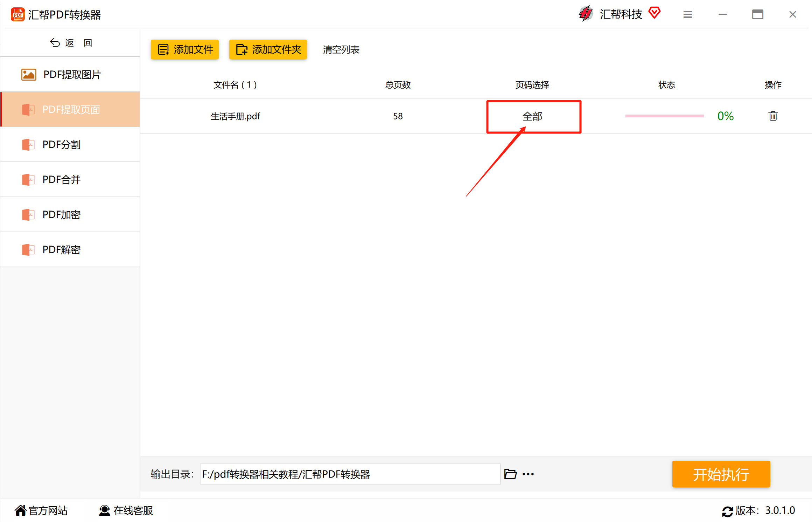Viewport: 812px width, 522px height.
Task: Click the 版本: 3.0.1.0 text
Action: click(x=765, y=510)
